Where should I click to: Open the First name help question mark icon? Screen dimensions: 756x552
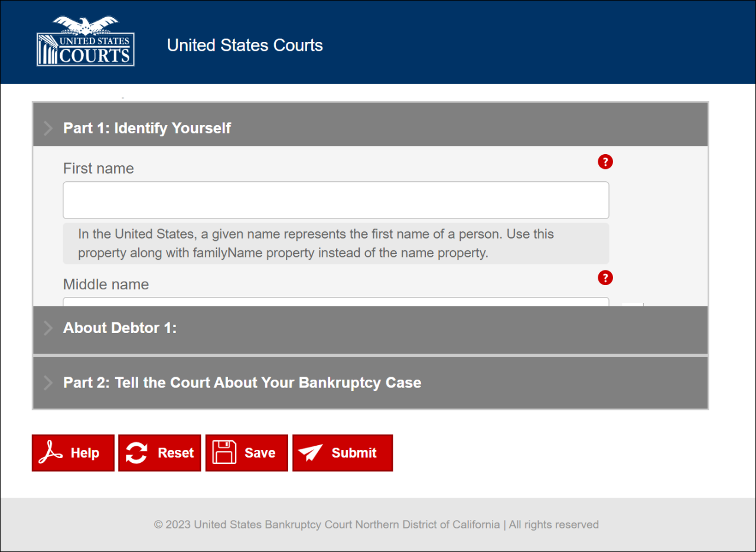(x=605, y=161)
